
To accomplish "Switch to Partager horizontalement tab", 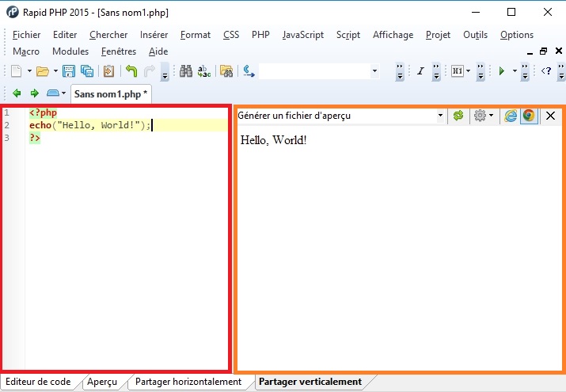I will pyautogui.click(x=188, y=382).
